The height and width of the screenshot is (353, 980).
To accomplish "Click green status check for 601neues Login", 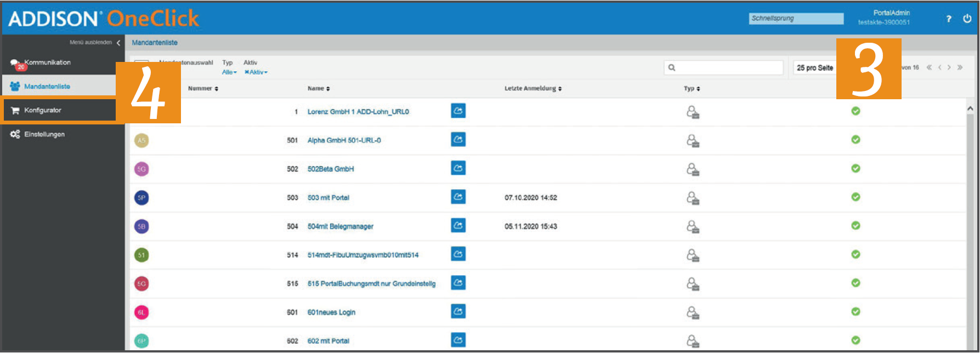I will coord(856,311).
